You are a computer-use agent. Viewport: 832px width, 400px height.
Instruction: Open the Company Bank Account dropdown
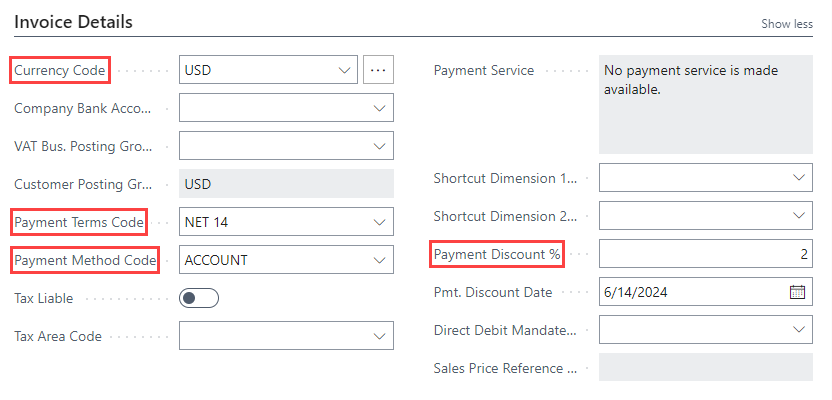379,108
